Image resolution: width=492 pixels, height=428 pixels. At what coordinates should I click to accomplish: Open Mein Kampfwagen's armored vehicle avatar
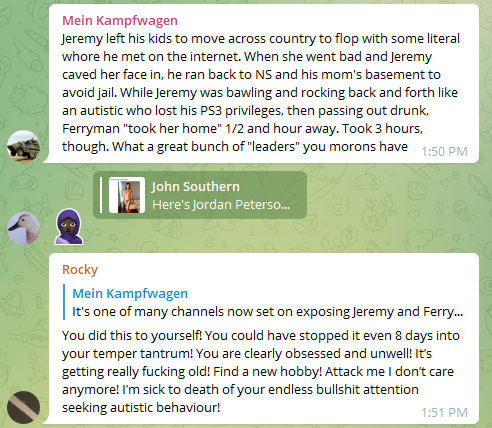coord(23,147)
